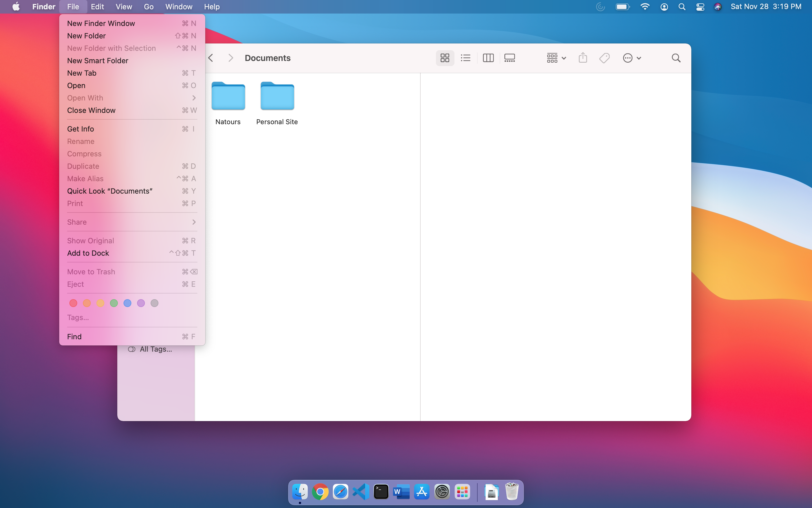Choose Add to Dock

tap(132, 253)
